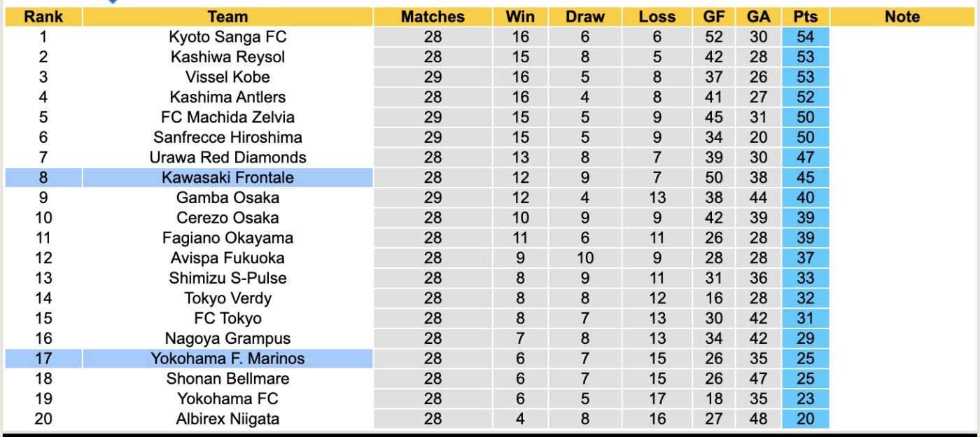Click rank 17 cell in highlighted row
Image resolution: width=980 pixels, height=437 pixels.
coord(43,359)
